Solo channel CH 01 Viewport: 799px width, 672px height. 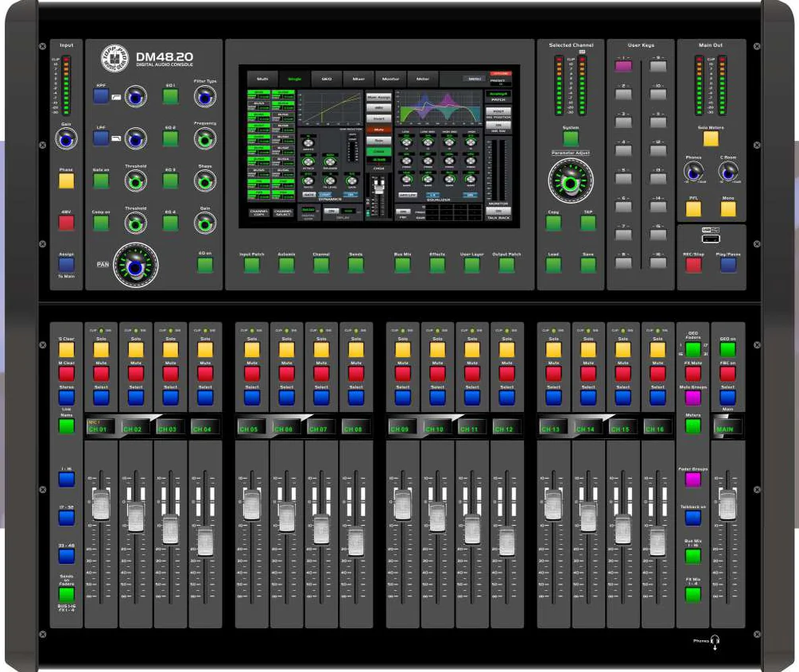[x=101, y=350]
